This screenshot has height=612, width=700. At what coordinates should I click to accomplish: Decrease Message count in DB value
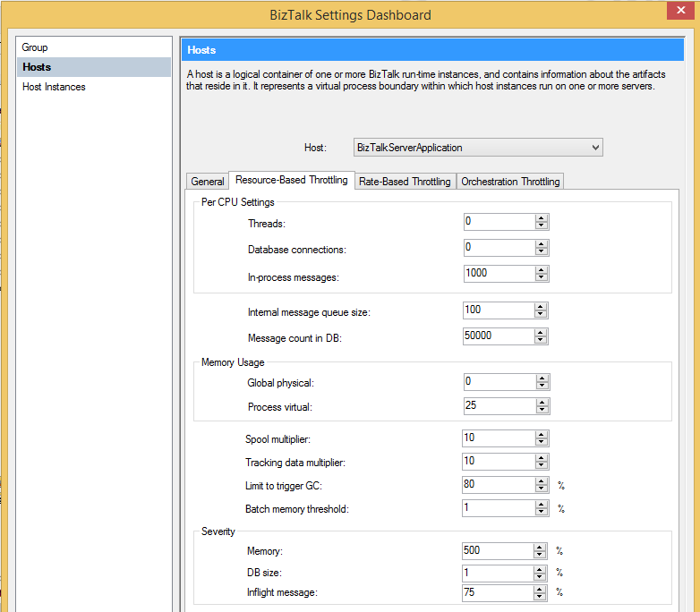click(x=541, y=340)
